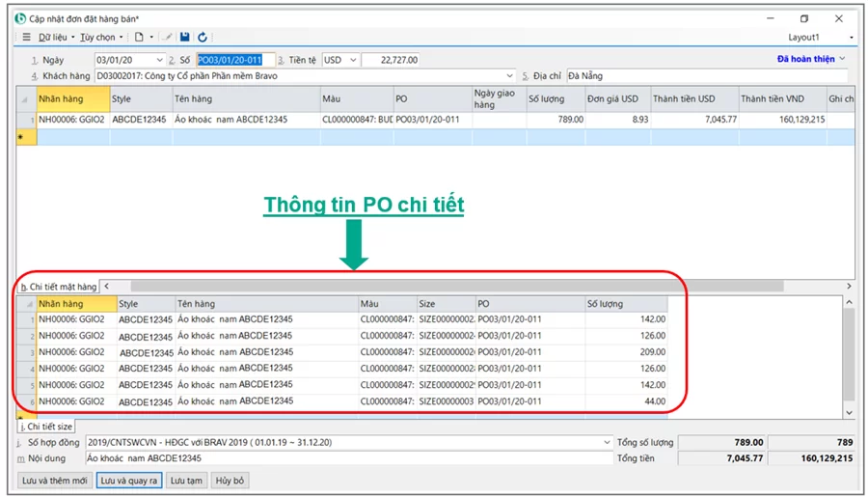Screen dimensions: 868x497
Task: Click Tổng tiền VND value 160,129,215
Action: tap(811, 458)
